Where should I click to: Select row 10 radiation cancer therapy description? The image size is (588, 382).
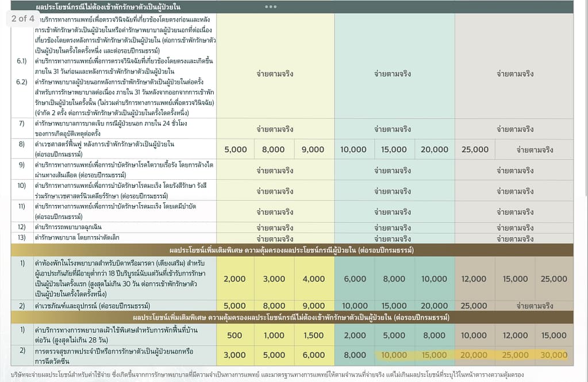[x=124, y=191]
